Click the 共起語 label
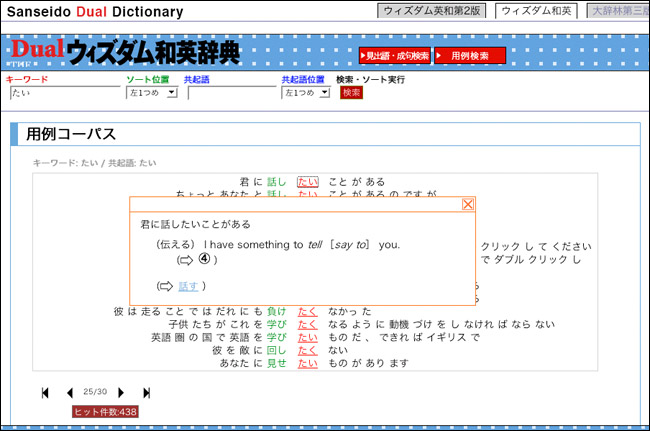 click(x=196, y=80)
